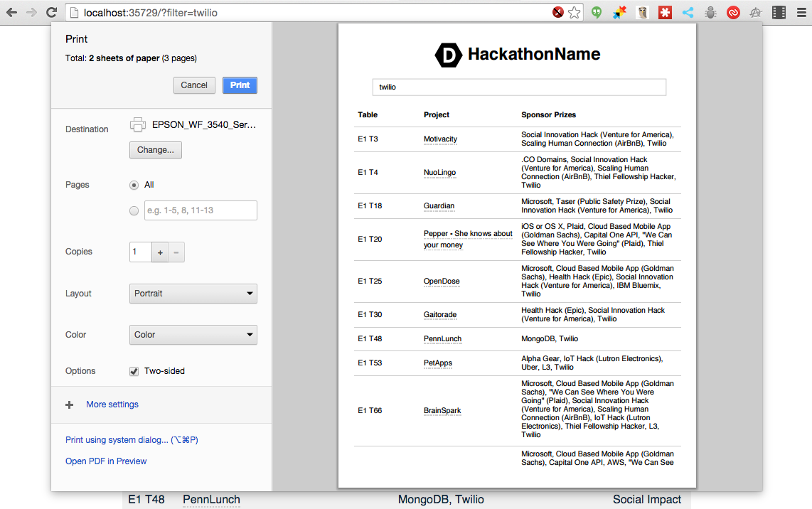812x509 pixels.
Task: Click the BrainSpark project link
Action: [x=442, y=411]
